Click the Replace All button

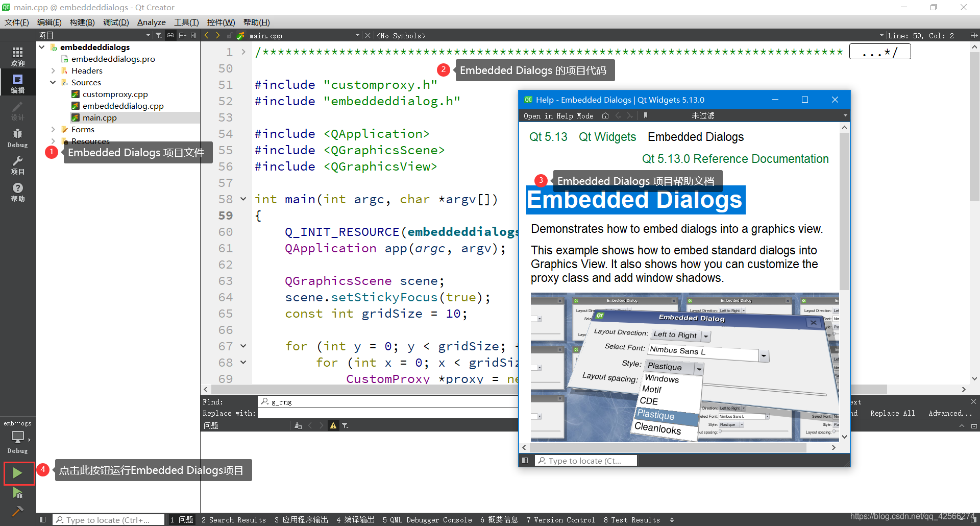[x=893, y=413]
